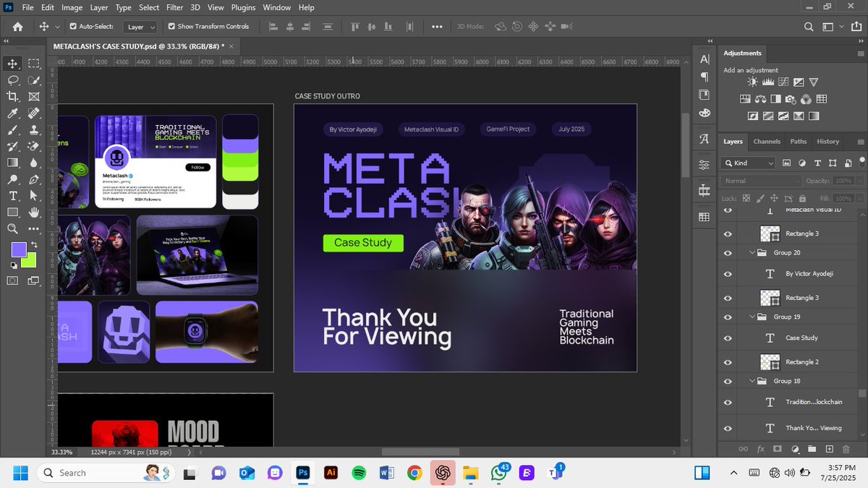Select the Eyedropper tool

coord(13,114)
